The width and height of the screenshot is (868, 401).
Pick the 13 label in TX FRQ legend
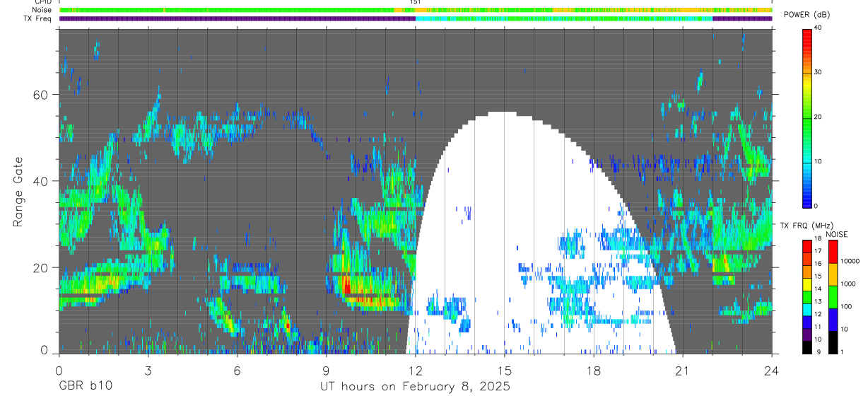coord(819,302)
